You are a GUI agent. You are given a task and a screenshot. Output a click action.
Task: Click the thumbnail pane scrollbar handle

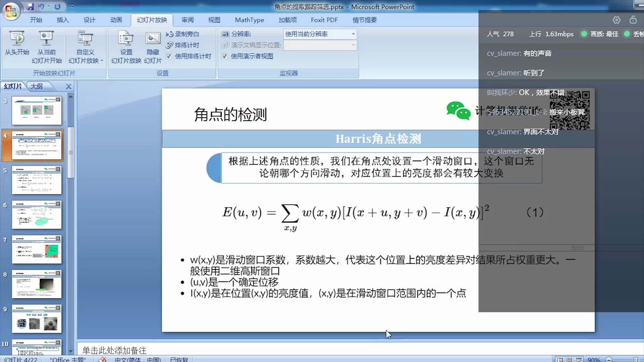point(70,153)
